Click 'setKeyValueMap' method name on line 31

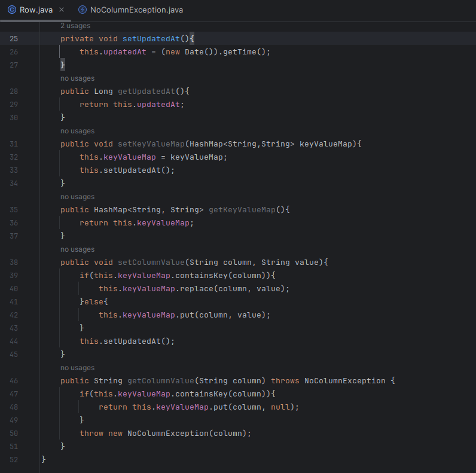pos(151,144)
